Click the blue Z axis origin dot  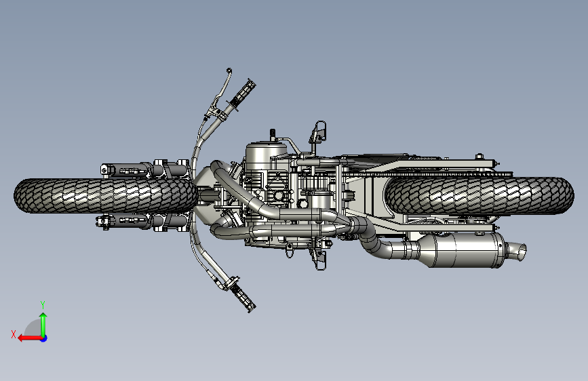pyautogui.click(x=44, y=338)
